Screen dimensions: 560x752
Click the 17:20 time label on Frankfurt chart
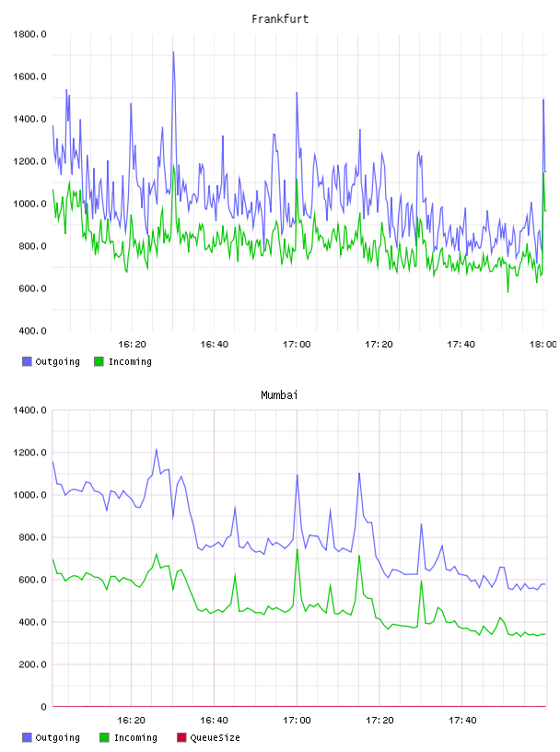[379, 345]
